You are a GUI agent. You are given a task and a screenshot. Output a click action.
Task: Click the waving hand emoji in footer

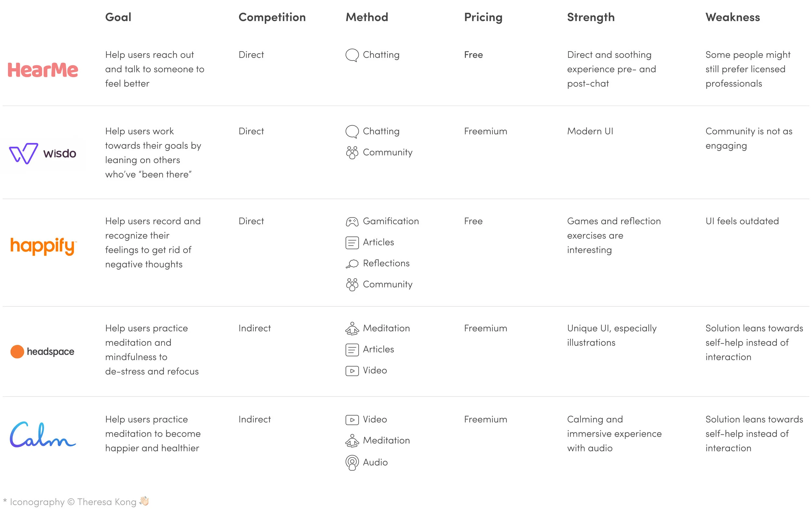click(144, 501)
